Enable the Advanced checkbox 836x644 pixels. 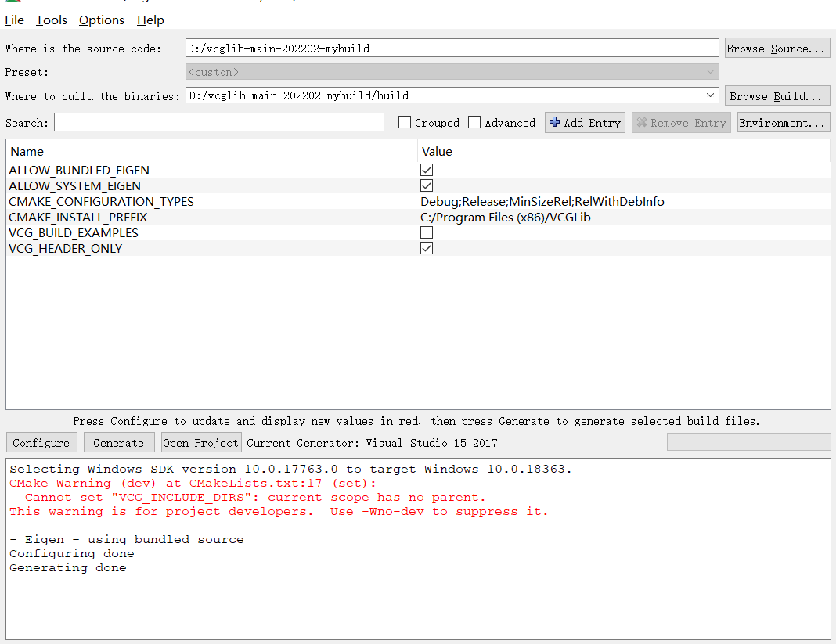click(474, 123)
